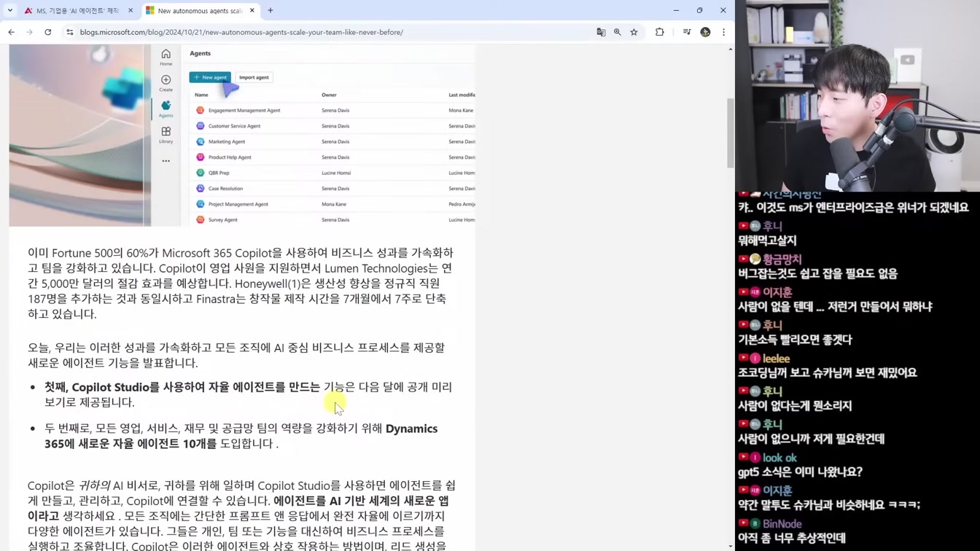Click the Marketing Agent icon
This screenshot has width=980, height=551.
pos(201,141)
